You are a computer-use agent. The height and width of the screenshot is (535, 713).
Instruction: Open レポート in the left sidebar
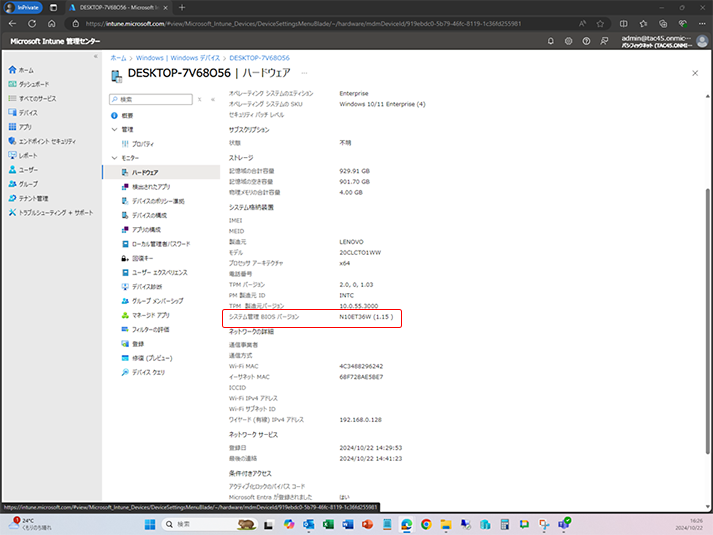coord(23,155)
